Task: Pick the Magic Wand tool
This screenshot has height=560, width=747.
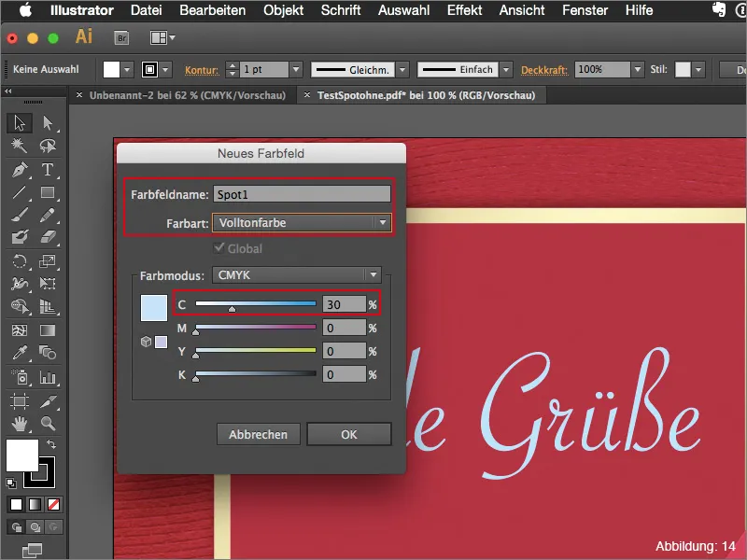Action: click(19, 147)
